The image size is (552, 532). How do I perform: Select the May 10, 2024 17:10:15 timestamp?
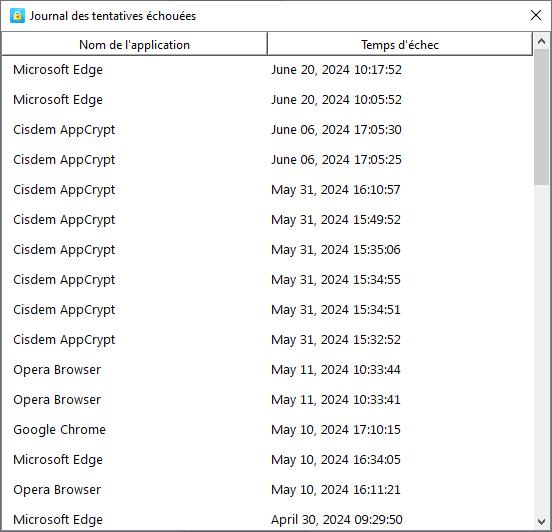pos(335,430)
